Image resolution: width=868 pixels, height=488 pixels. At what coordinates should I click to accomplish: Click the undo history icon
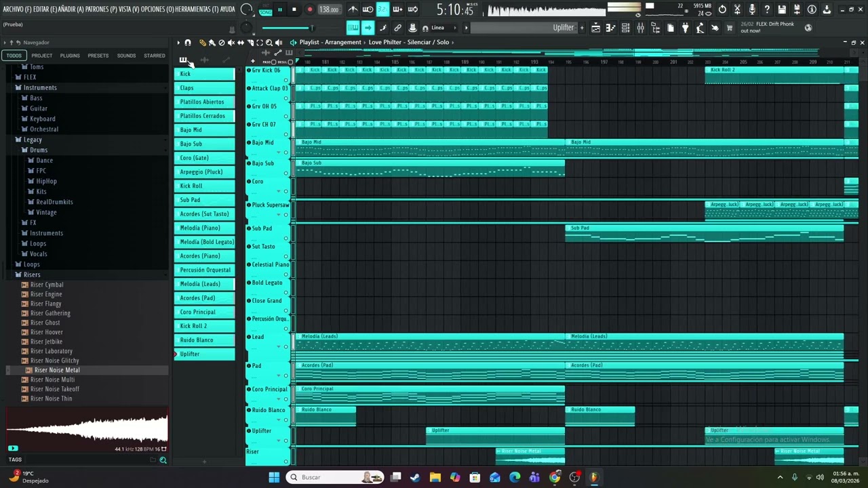pos(722,9)
